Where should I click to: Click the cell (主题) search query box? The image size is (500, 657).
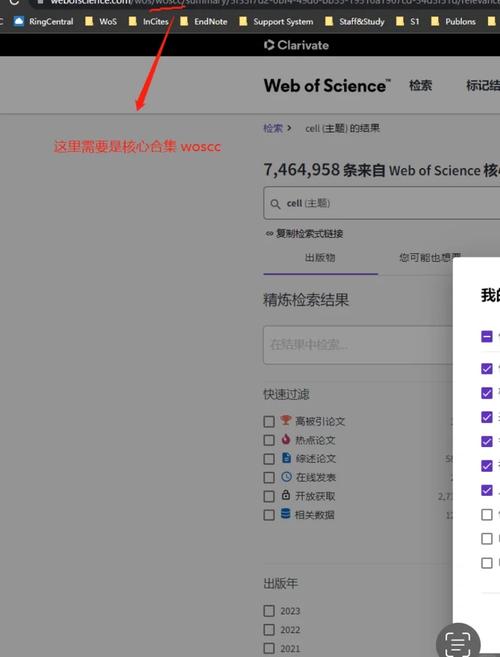coord(381,203)
